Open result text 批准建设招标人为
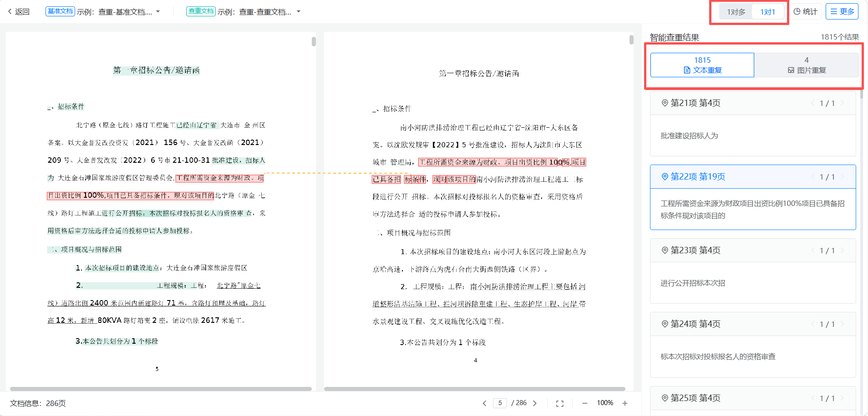 689,136
